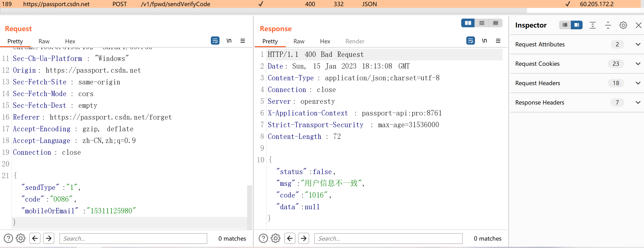
Task: Select the Response Pretty tab
Action: click(x=270, y=41)
